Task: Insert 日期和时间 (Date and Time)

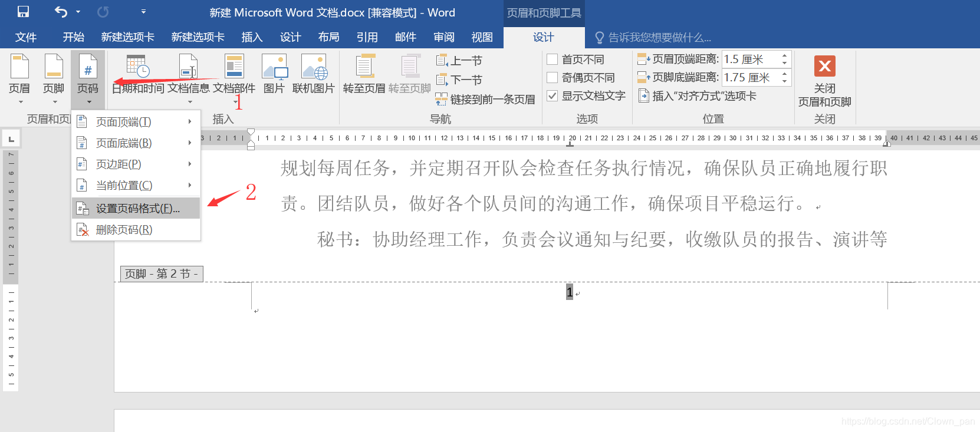Action: click(138, 74)
